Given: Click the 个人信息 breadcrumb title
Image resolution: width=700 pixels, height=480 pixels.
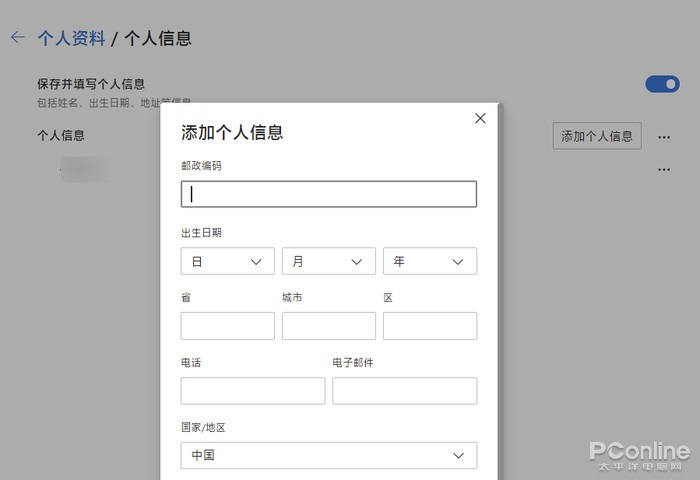Looking at the screenshot, I should [x=157, y=39].
